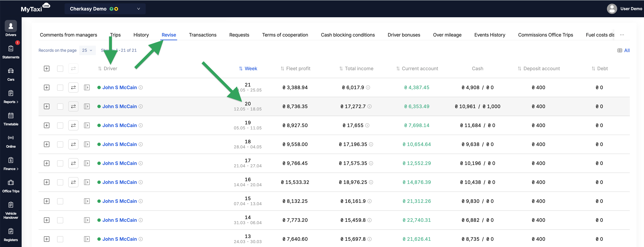The width and height of the screenshot is (644, 247).
Task: Open the User Demo avatar
Action: point(612,9)
